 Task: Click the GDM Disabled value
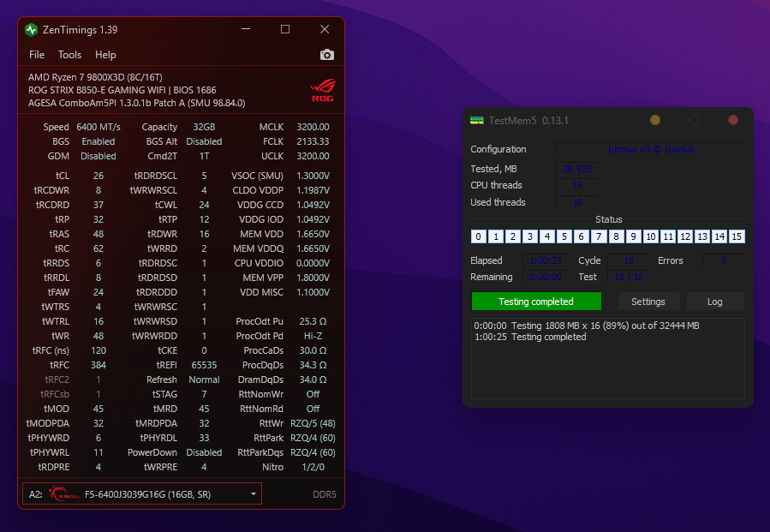click(x=98, y=156)
